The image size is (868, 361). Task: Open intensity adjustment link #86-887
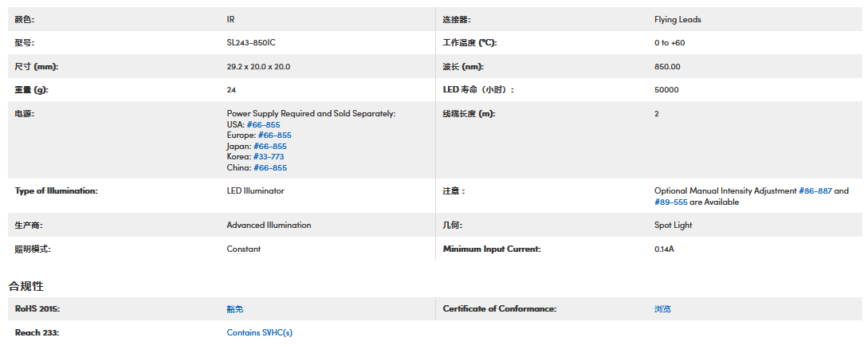coord(815,191)
